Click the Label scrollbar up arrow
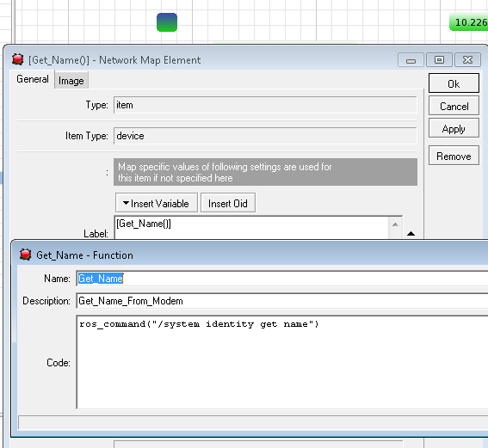The image size is (488, 448). 395,224
